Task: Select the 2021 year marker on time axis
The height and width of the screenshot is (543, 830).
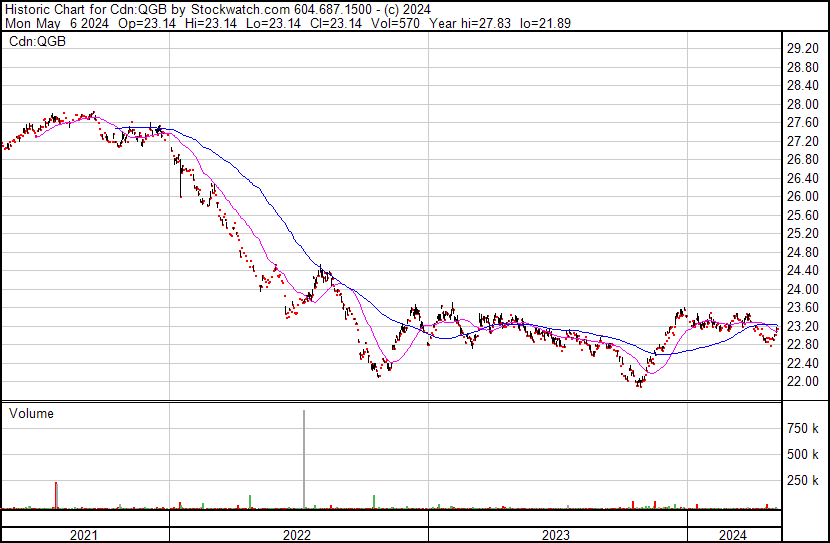Action: pyautogui.click(x=84, y=535)
